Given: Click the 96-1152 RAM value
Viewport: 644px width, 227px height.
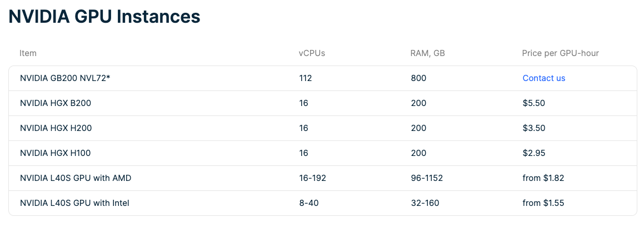Looking at the screenshot, I should point(427,178).
